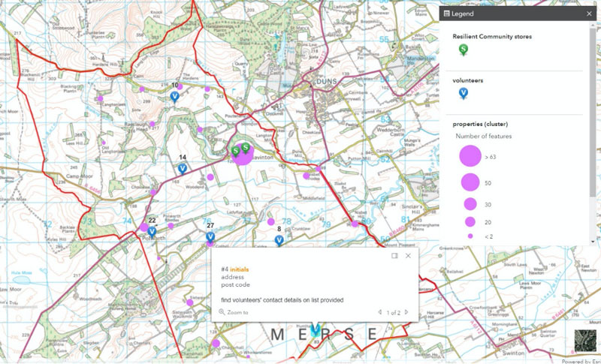Screen dimensions: 601x364
Task: Close the Legend panel
Action: click(589, 14)
